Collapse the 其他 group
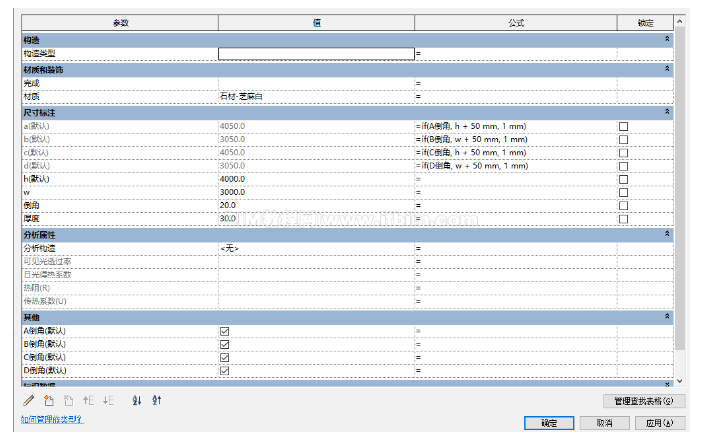This screenshot has height=441, width=703. click(667, 316)
